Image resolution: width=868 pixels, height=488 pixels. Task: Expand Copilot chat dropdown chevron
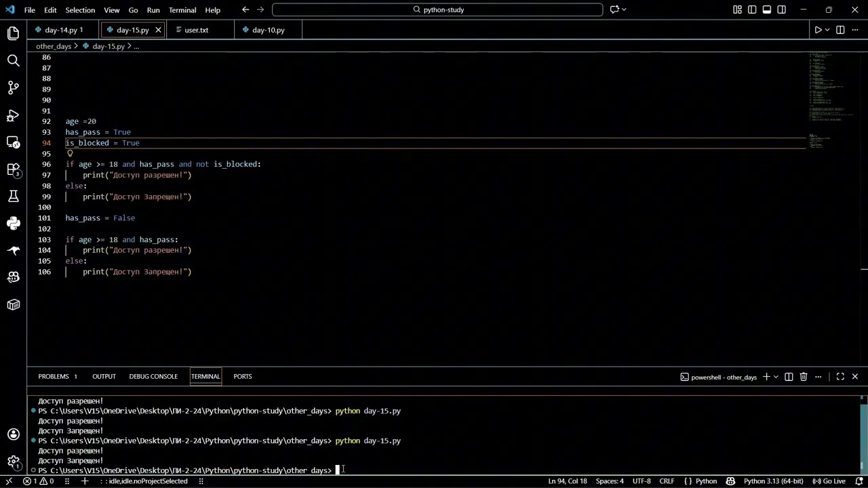[624, 9]
